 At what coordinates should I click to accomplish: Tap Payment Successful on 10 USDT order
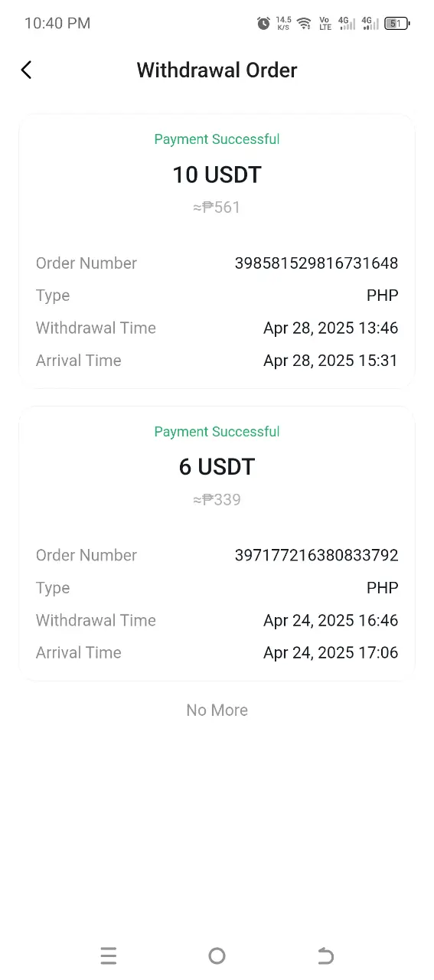[217, 139]
